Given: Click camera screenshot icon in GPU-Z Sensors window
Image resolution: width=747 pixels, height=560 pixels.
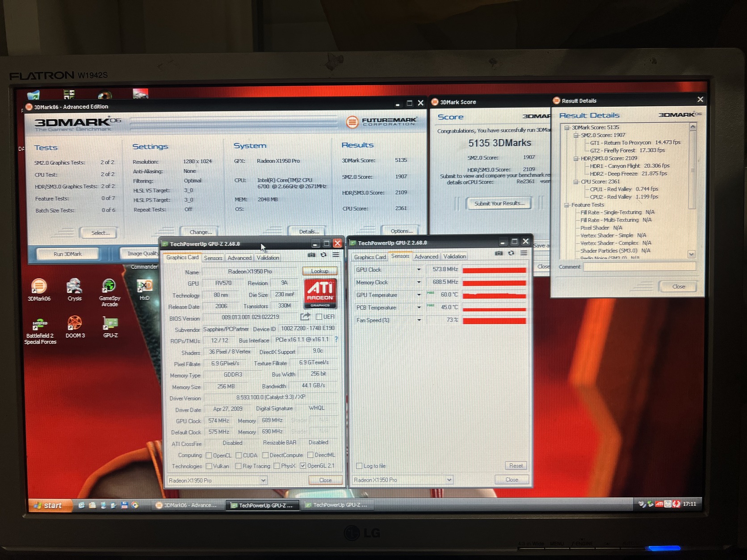Looking at the screenshot, I should click(499, 253).
